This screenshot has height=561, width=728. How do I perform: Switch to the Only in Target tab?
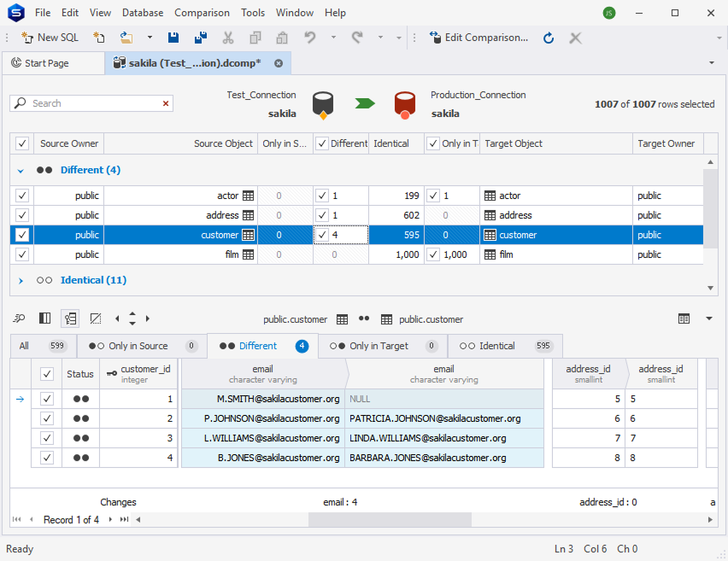379,346
